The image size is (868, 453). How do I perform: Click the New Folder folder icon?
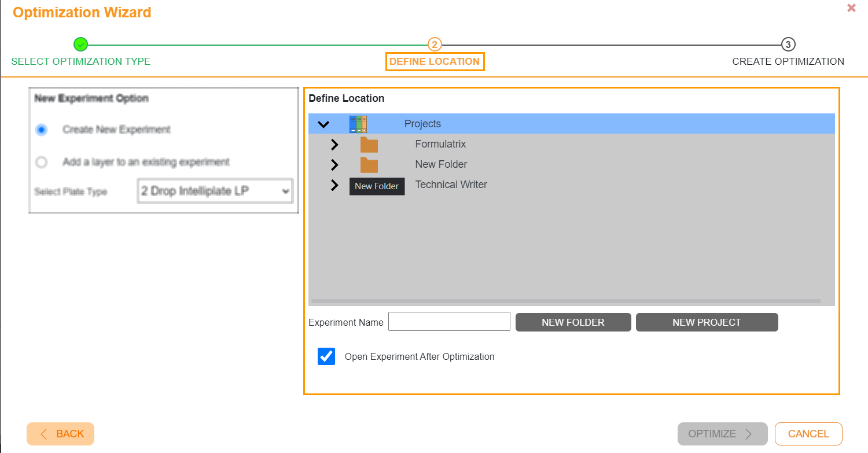(369, 164)
